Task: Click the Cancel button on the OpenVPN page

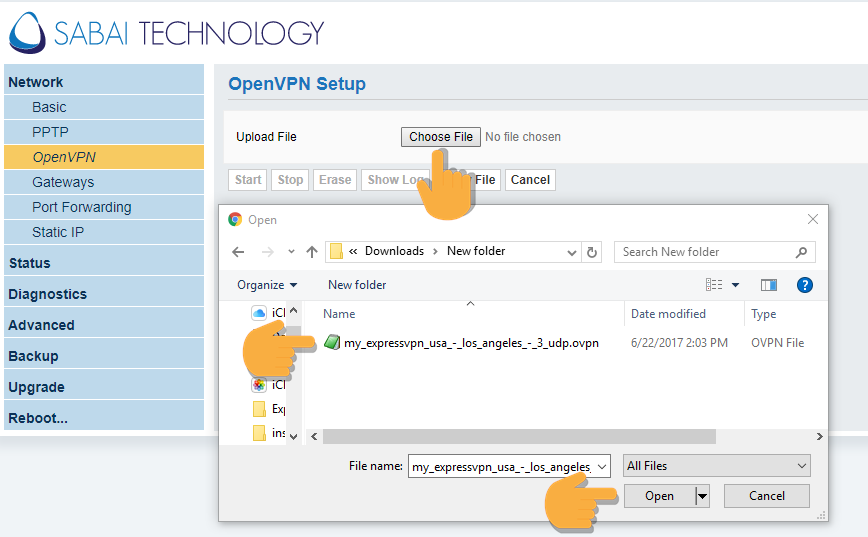Action: [530, 180]
